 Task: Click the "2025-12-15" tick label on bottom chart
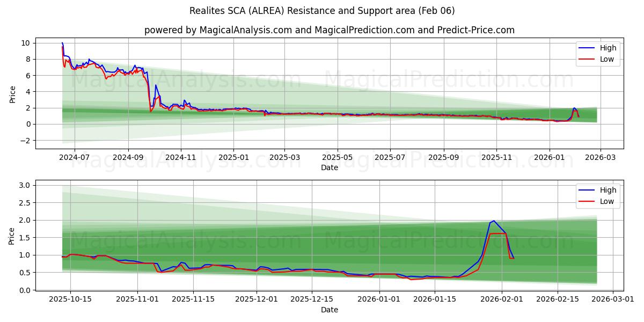pos(311,299)
